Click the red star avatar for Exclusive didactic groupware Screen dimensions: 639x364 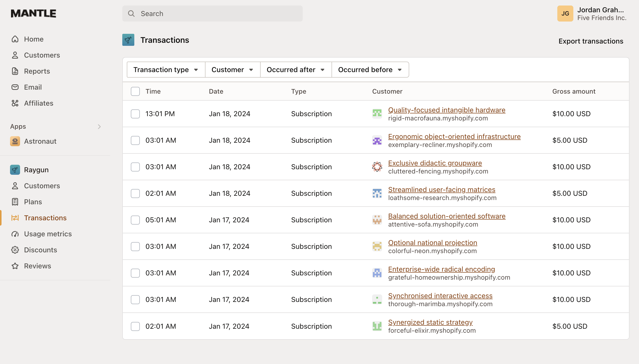[377, 167]
